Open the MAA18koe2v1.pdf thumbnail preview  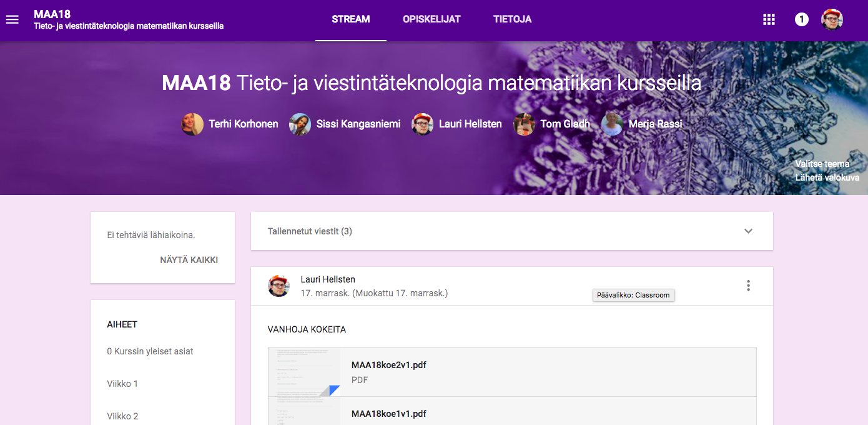pyautogui.click(x=305, y=372)
